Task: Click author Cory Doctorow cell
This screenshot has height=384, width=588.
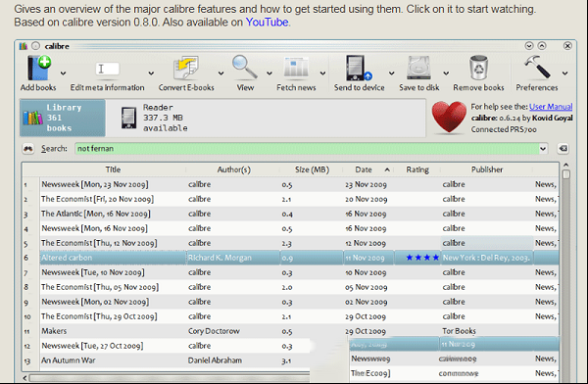Action: click(214, 331)
